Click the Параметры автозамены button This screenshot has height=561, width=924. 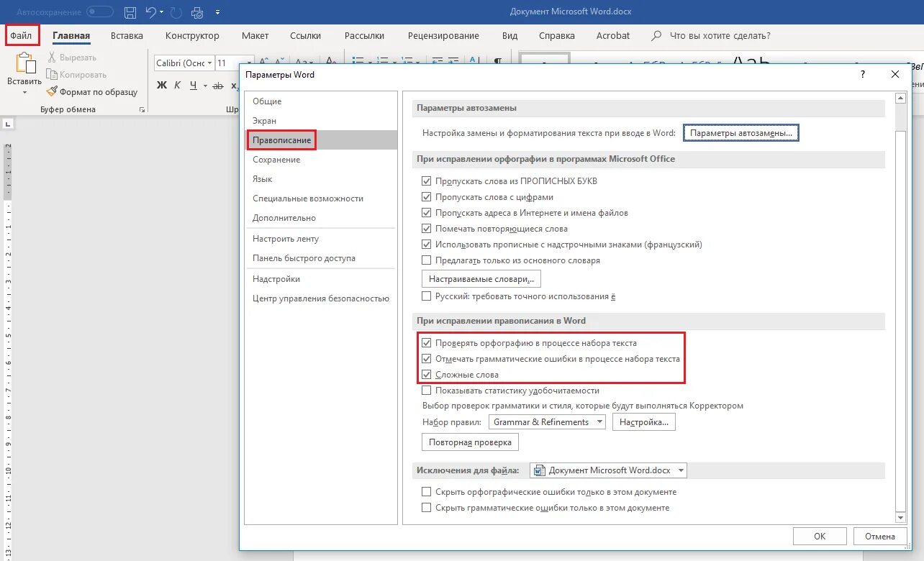click(740, 133)
